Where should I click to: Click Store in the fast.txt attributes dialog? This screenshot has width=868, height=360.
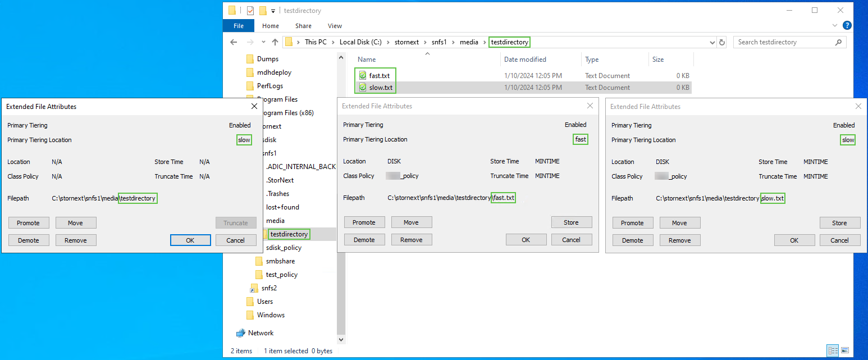point(571,222)
